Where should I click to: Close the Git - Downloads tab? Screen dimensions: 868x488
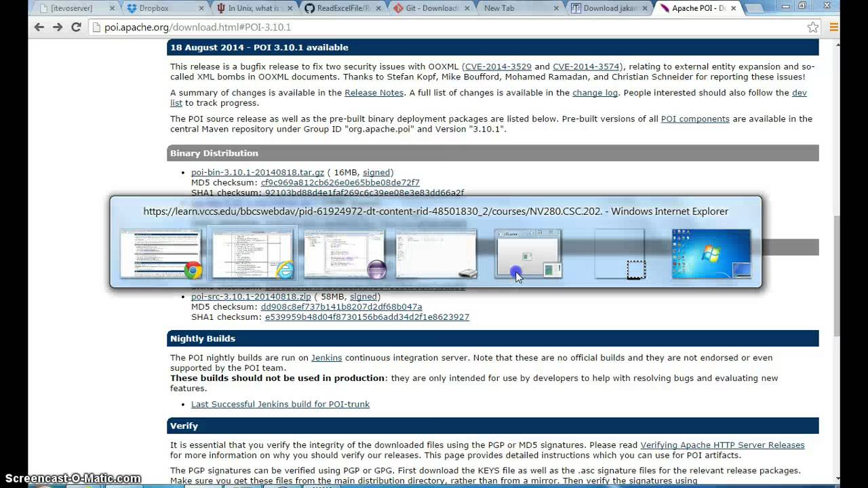point(467,8)
